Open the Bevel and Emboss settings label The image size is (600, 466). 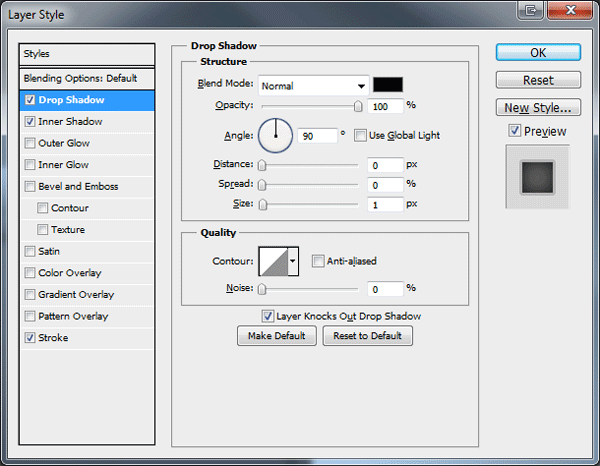[x=78, y=186]
